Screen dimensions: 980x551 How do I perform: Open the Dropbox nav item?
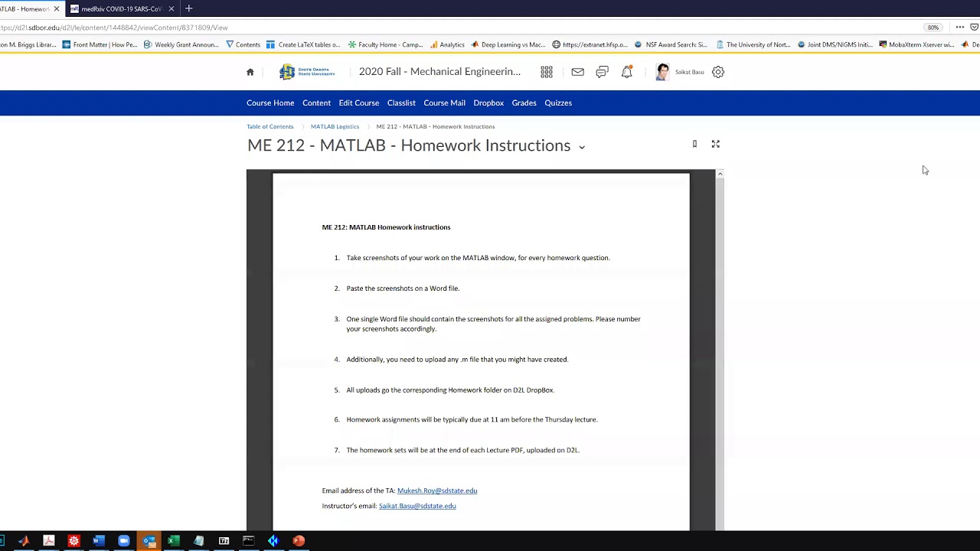point(488,103)
